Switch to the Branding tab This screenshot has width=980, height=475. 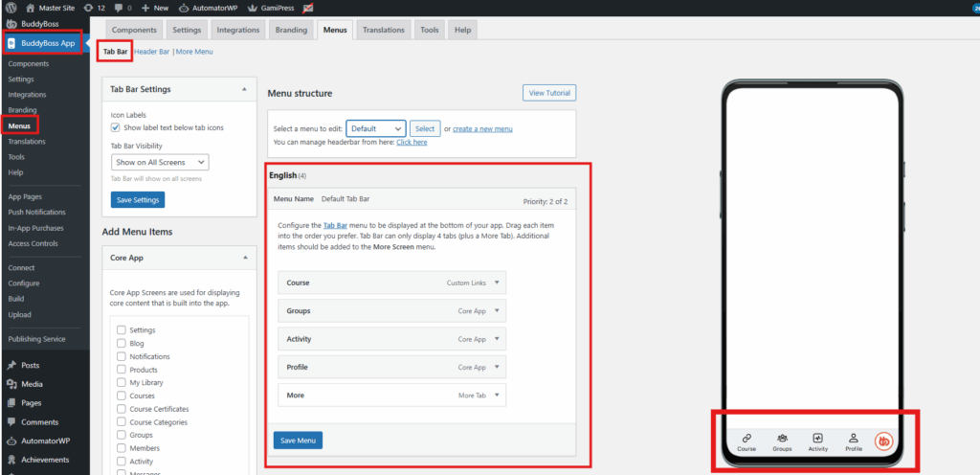(x=291, y=30)
